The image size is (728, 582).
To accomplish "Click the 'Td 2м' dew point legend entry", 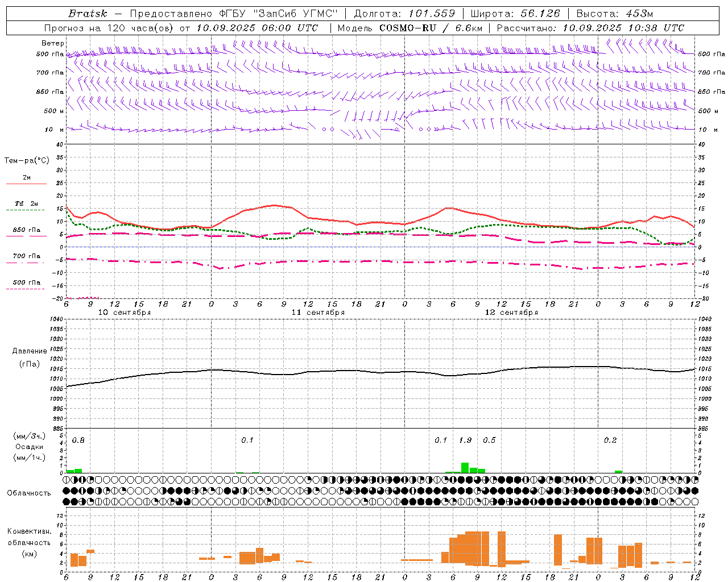I will (26, 203).
